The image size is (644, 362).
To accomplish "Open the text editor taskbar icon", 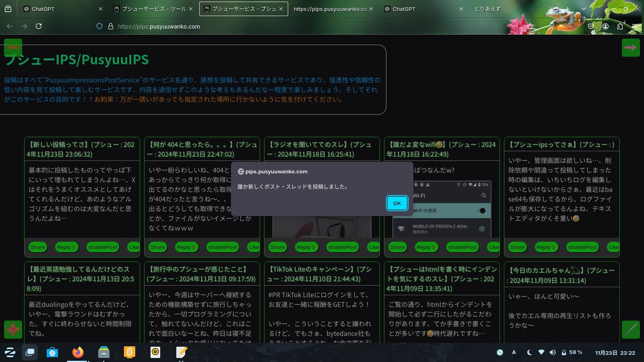I will coord(182,353).
